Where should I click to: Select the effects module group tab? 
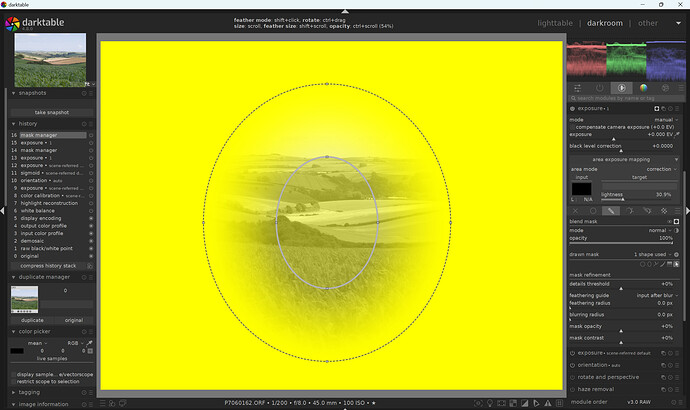pos(665,88)
